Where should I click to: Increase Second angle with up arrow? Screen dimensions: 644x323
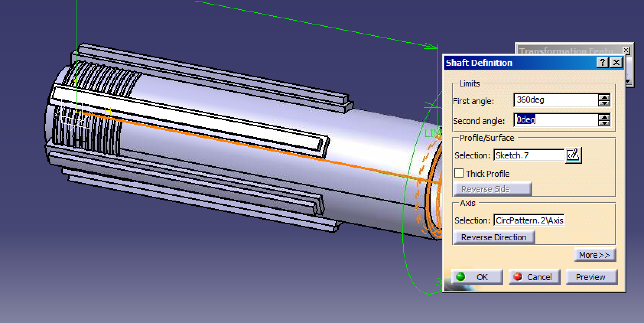[604, 117]
